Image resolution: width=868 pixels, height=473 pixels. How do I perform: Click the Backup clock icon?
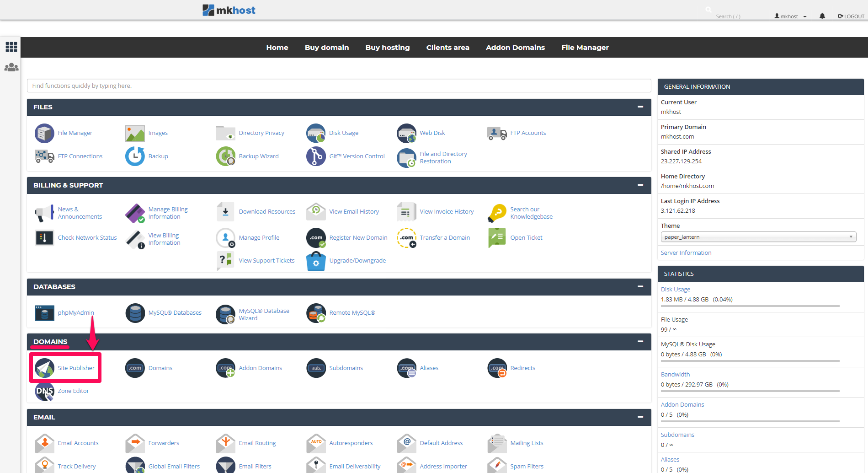point(135,156)
